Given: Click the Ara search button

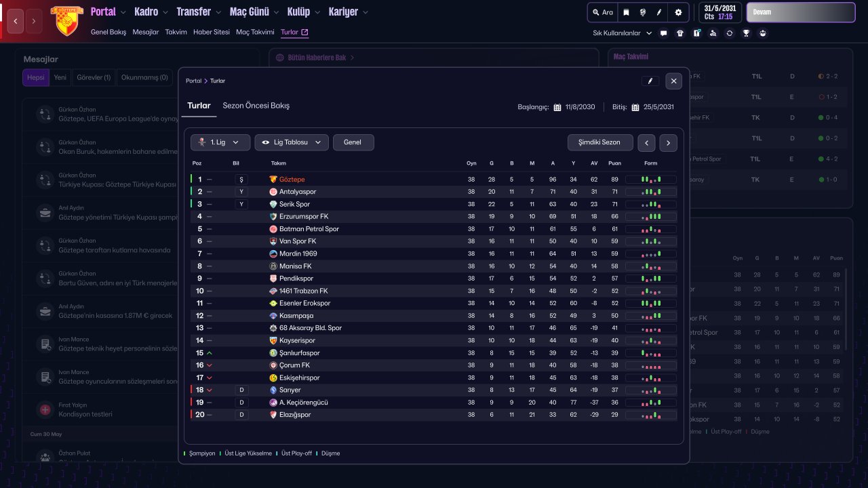Looking at the screenshot, I should (x=602, y=12).
